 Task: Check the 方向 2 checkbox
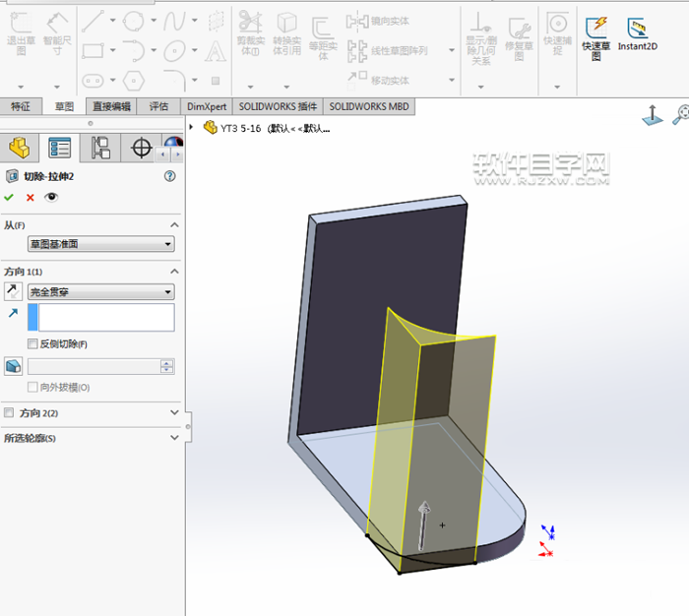pyautogui.click(x=10, y=413)
